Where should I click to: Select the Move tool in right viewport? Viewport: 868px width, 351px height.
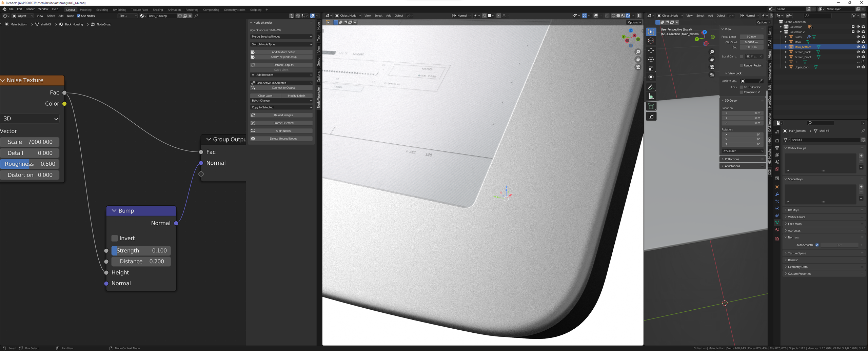click(651, 50)
